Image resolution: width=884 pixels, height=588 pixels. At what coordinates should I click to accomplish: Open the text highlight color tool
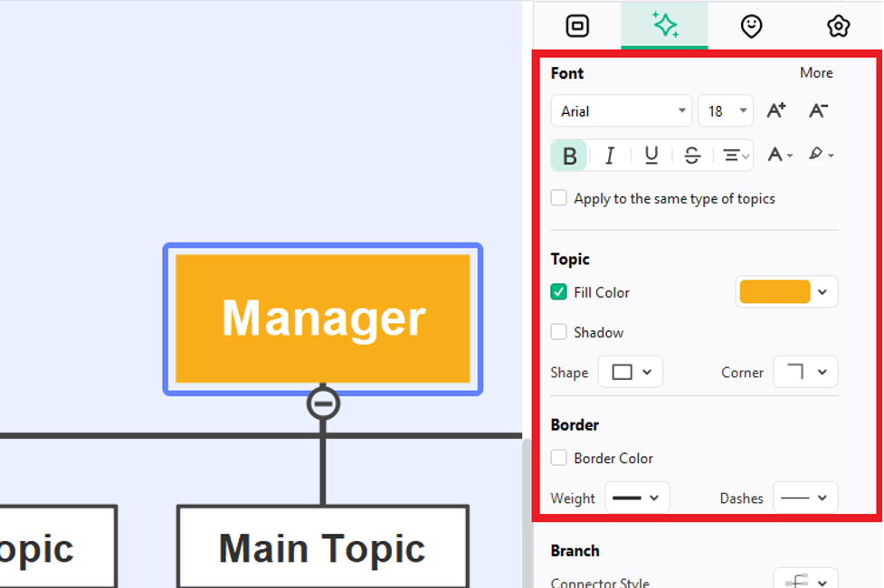(x=821, y=154)
